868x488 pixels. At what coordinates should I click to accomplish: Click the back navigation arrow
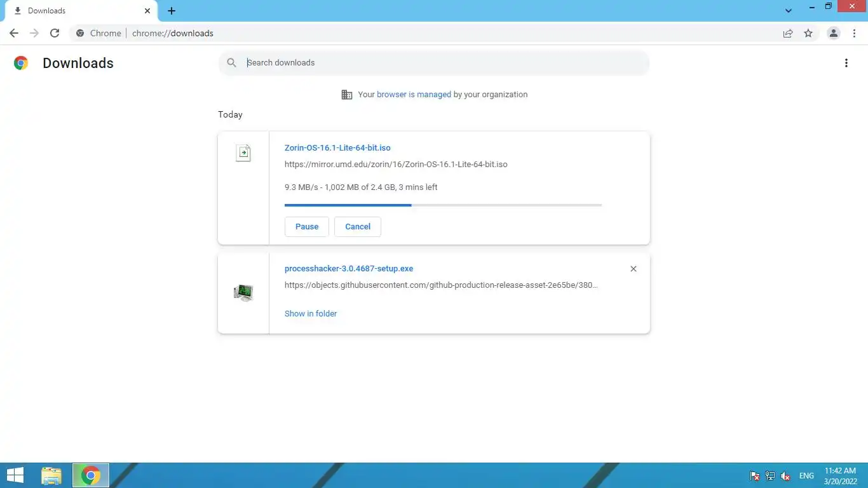[14, 33]
